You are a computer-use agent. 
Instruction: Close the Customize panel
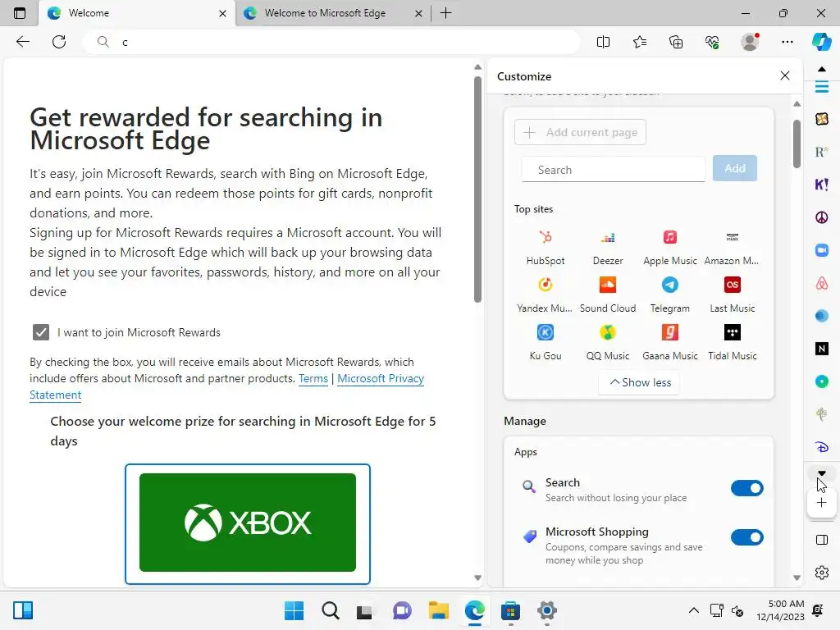click(x=785, y=76)
